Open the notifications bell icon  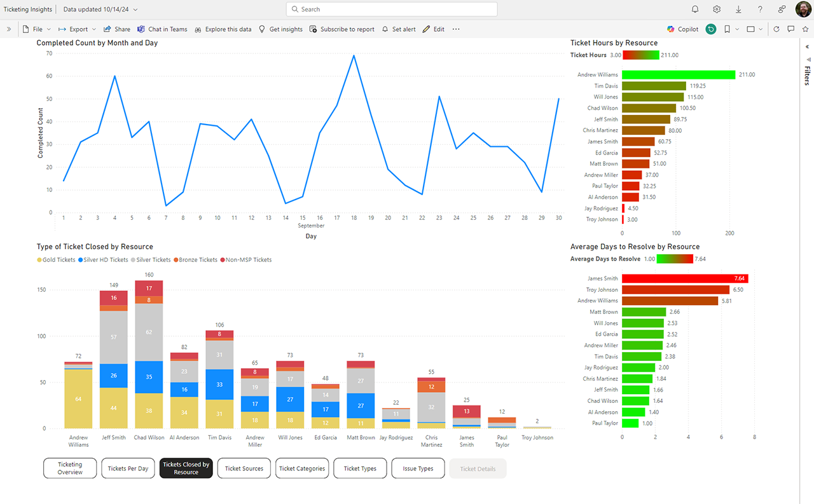pos(695,10)
